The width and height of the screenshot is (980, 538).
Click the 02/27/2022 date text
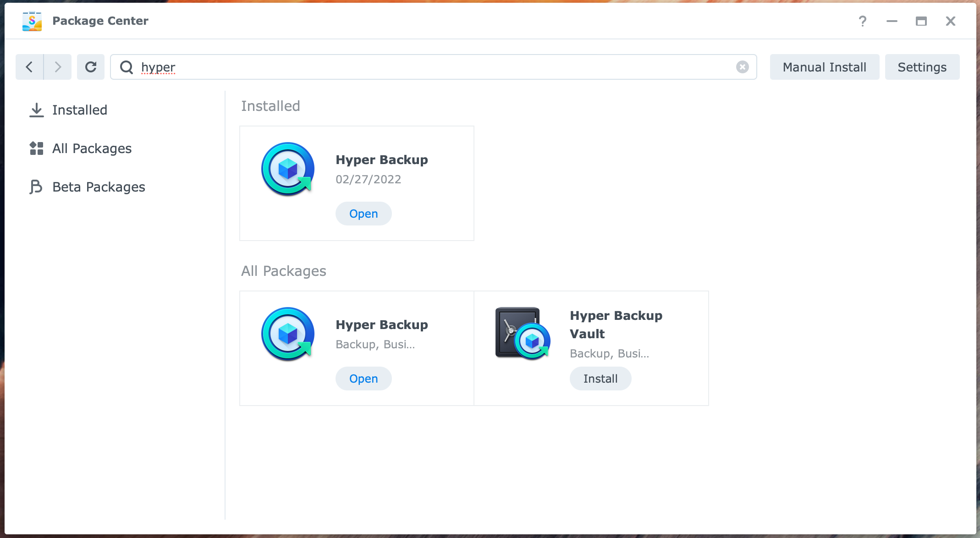pos(369,179)
